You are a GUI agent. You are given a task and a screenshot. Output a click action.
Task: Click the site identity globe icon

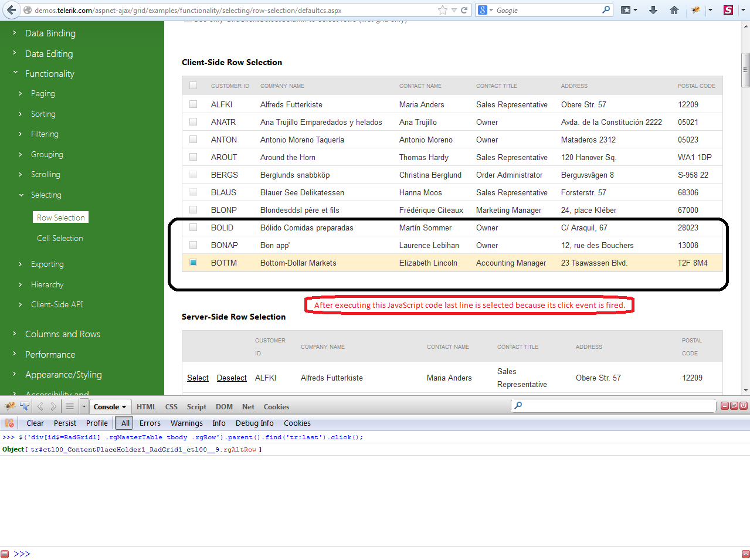point(27,10)
